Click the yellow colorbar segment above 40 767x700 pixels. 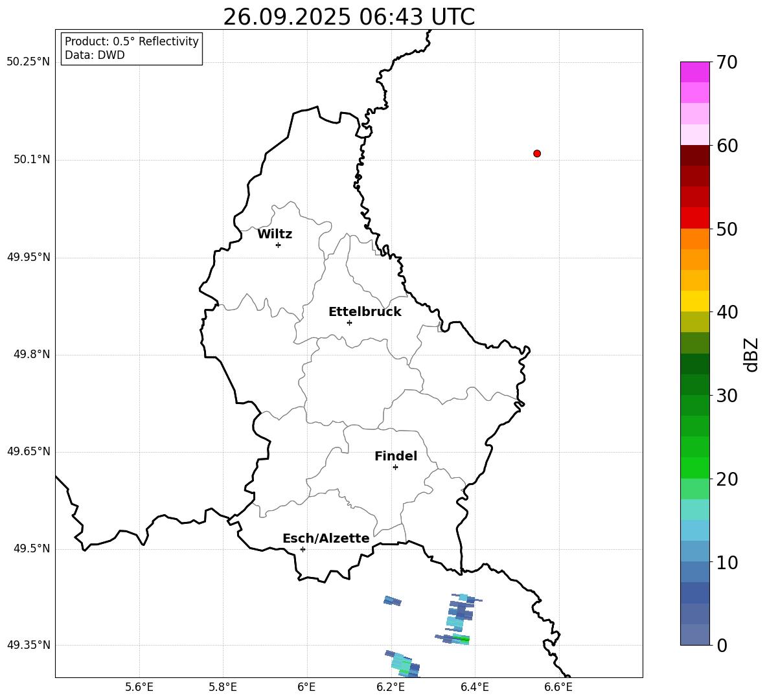[694, 301]
